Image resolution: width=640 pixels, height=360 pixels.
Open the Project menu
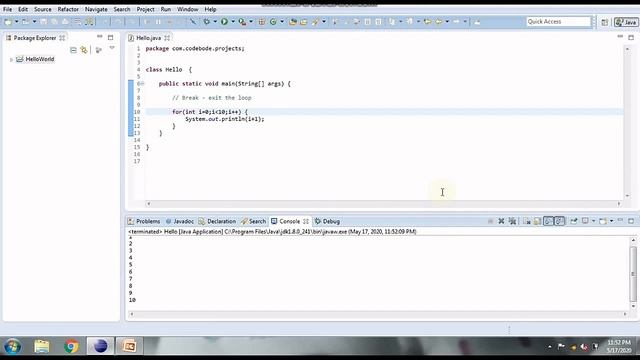click(x=145, y=9)
